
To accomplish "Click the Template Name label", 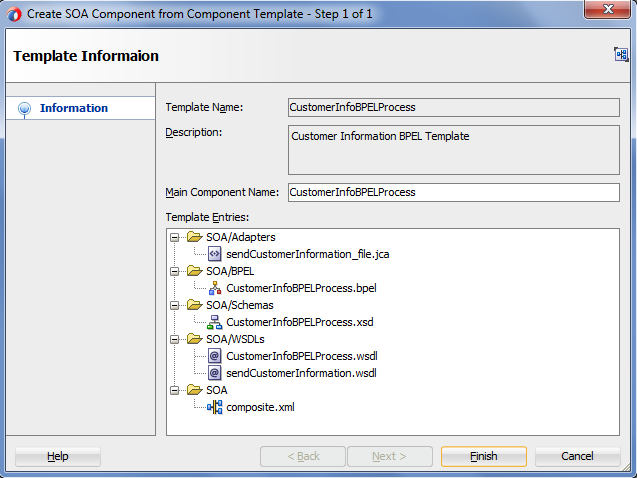I will point(204,107).
